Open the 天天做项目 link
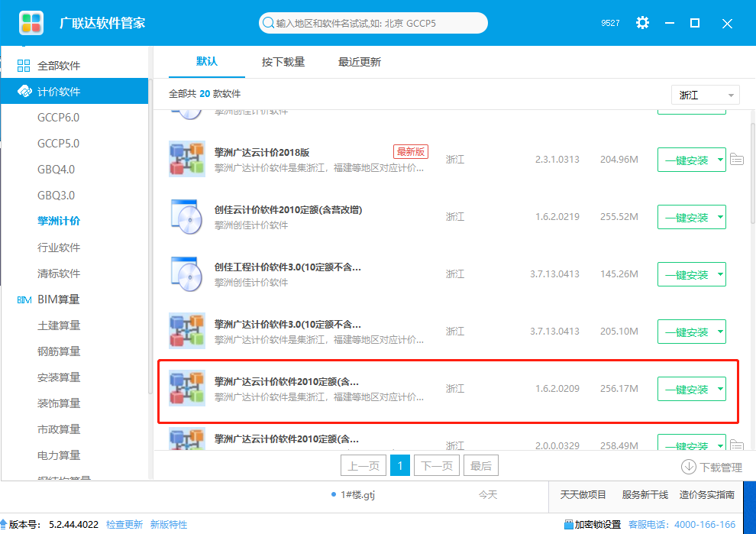 (583, 494)
